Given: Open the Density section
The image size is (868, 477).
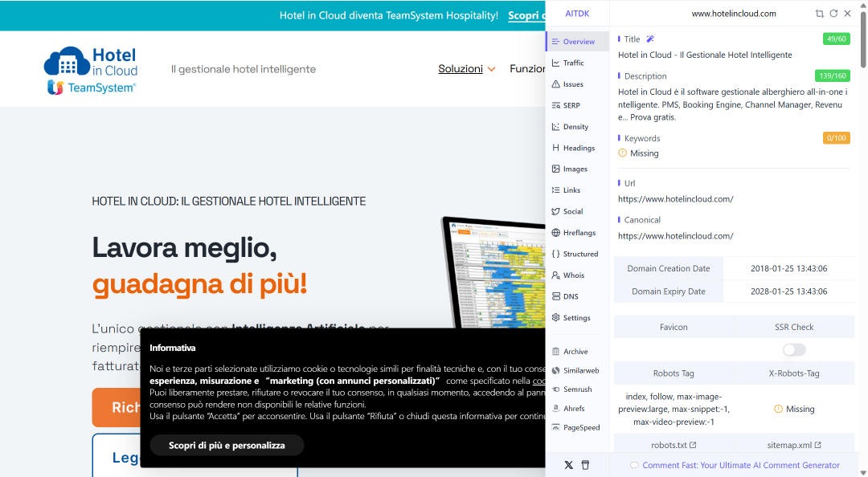Looking at the screenshot, I should coord(577,127).
